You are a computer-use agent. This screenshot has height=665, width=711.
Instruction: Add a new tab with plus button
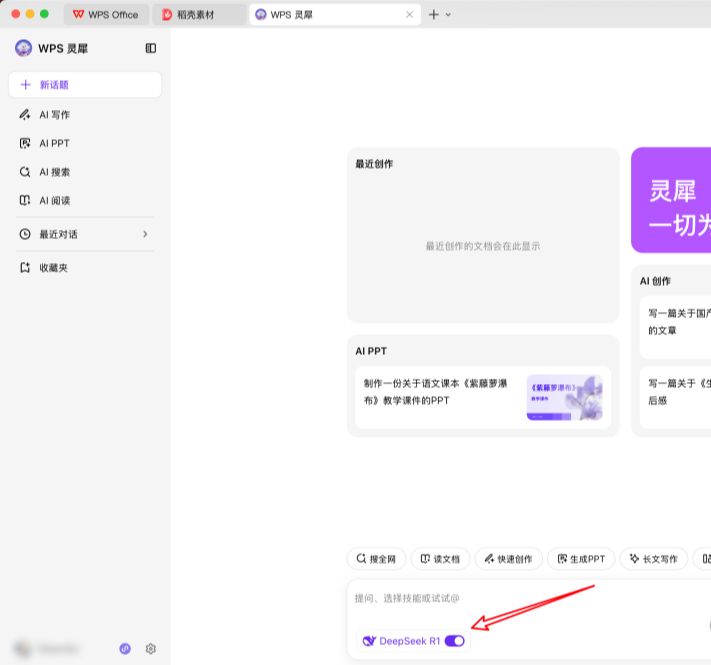tap(433, 15)
